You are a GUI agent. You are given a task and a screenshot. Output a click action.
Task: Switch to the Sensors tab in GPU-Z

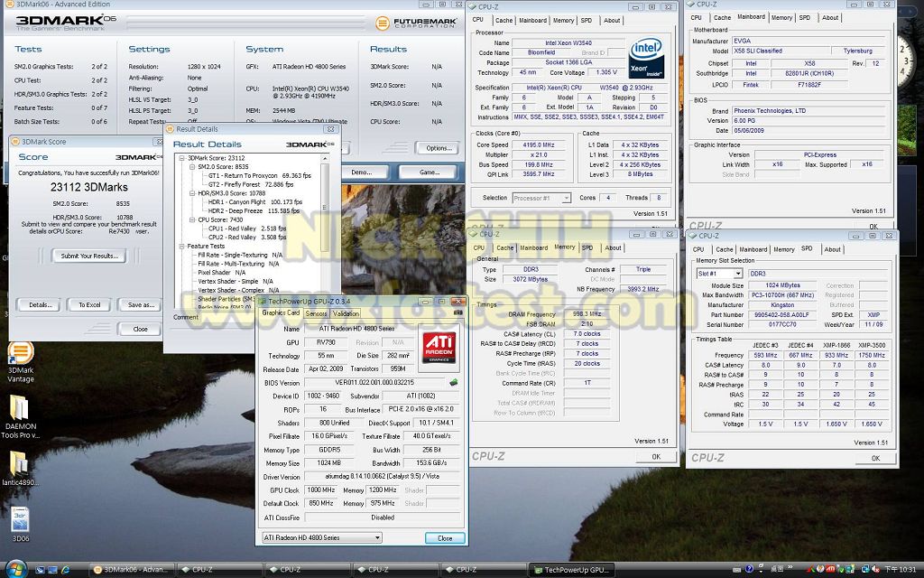pos(316,313)
